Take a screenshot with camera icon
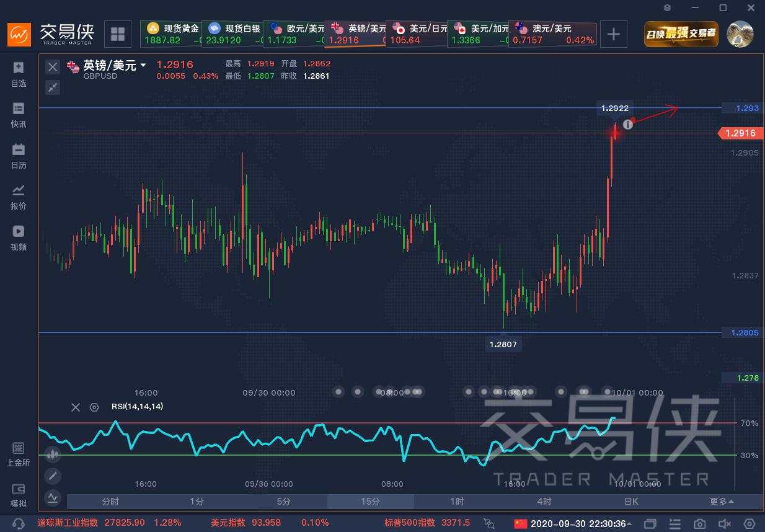The image size is (765, 532). click(699, 523)
